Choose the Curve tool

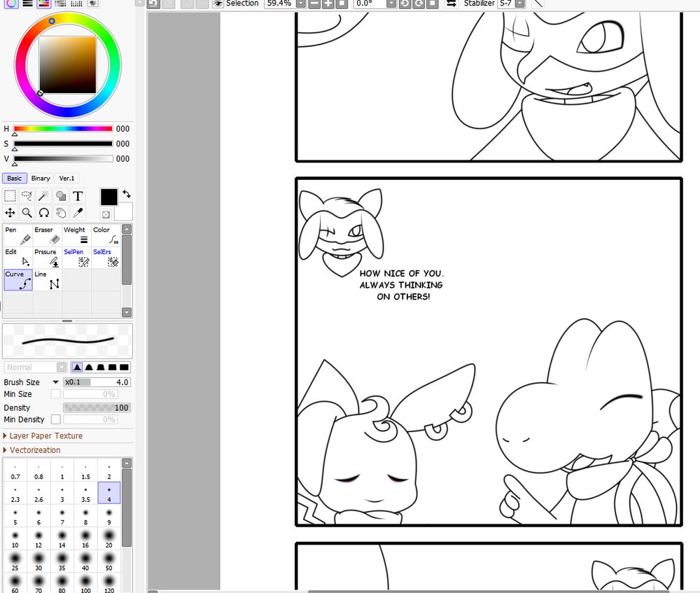pos(18,280)
